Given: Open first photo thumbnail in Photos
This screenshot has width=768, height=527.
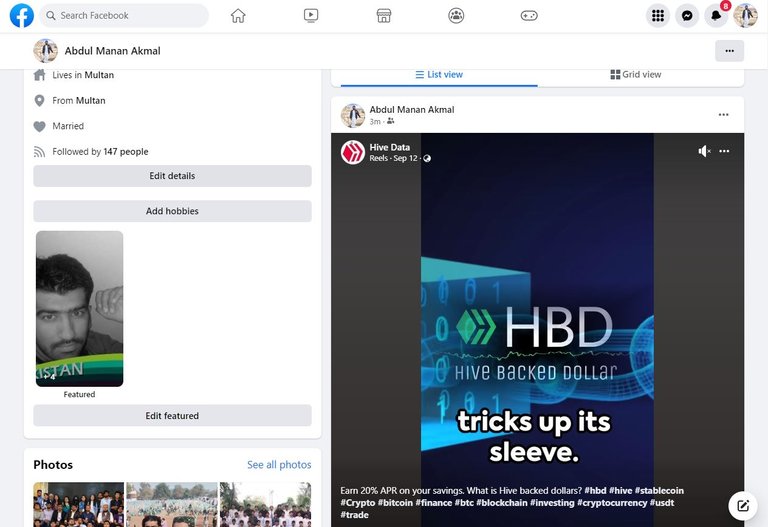Looking at the screenshot, I should tap(79, 504).
